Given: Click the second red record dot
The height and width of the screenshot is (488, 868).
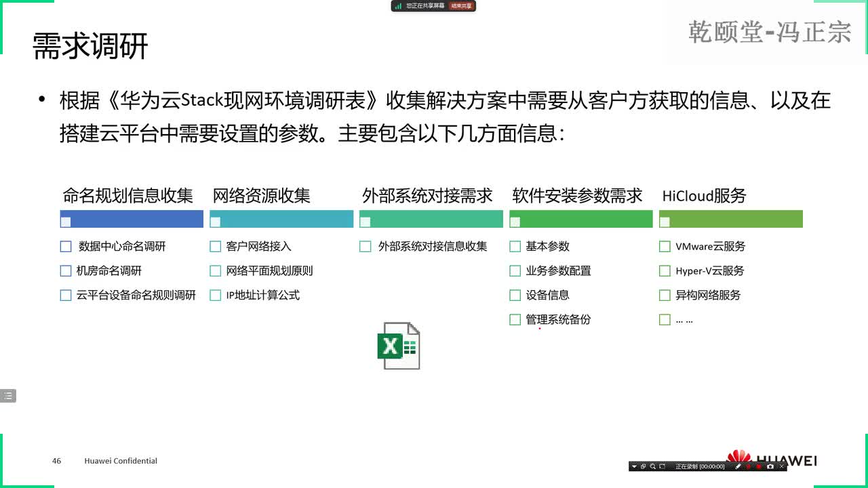Looking at the screenshot, I should 759,466.
